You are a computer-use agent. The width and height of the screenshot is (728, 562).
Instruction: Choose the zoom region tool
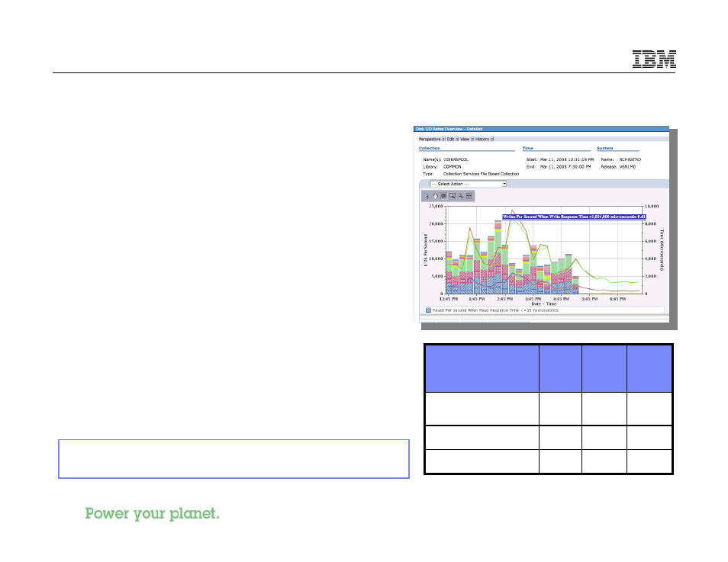click(x=453, y=196)
